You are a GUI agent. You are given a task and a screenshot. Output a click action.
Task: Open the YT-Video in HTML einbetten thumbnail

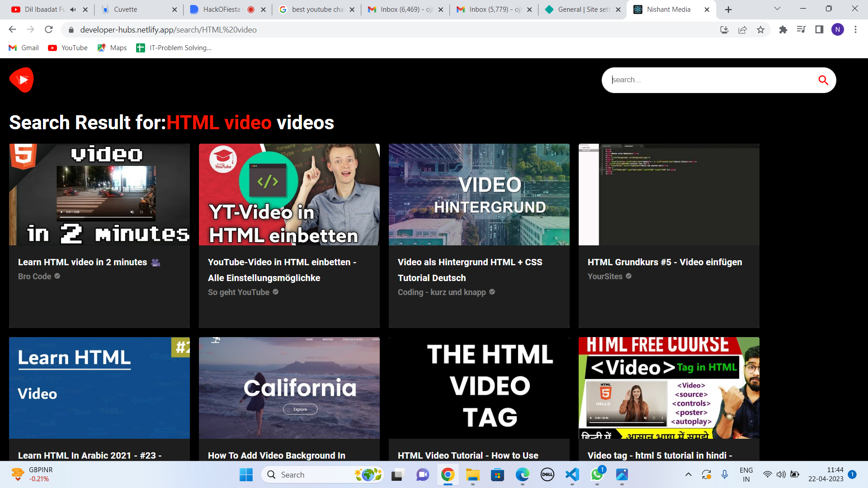[289, 195]
